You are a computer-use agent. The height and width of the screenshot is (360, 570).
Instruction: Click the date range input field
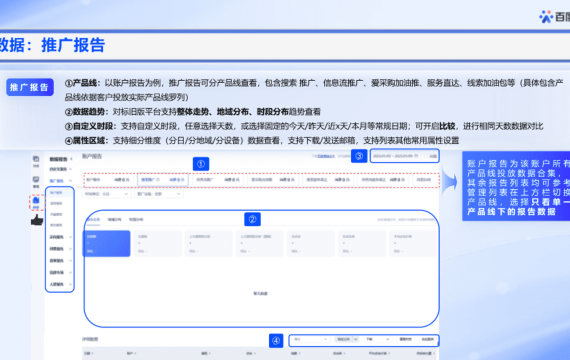click(x=396, y=156)
